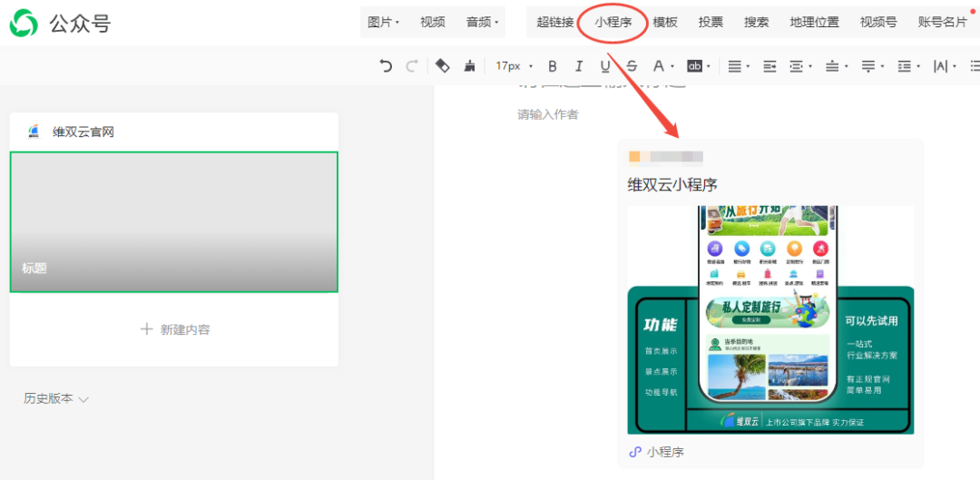Screen dimensions: 980x480
Task: Click the two-side indent icon
Action: pyautogui.click(x=797, y=65)
